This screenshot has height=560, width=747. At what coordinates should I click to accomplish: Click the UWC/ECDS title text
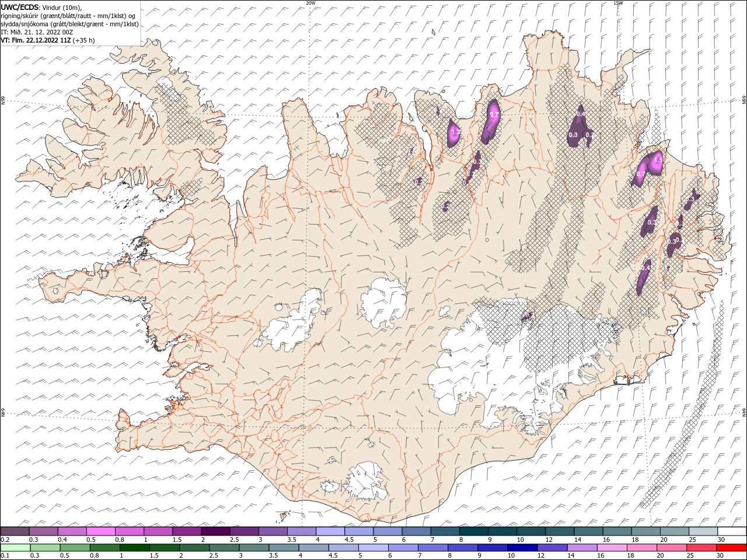coord(19,7)
